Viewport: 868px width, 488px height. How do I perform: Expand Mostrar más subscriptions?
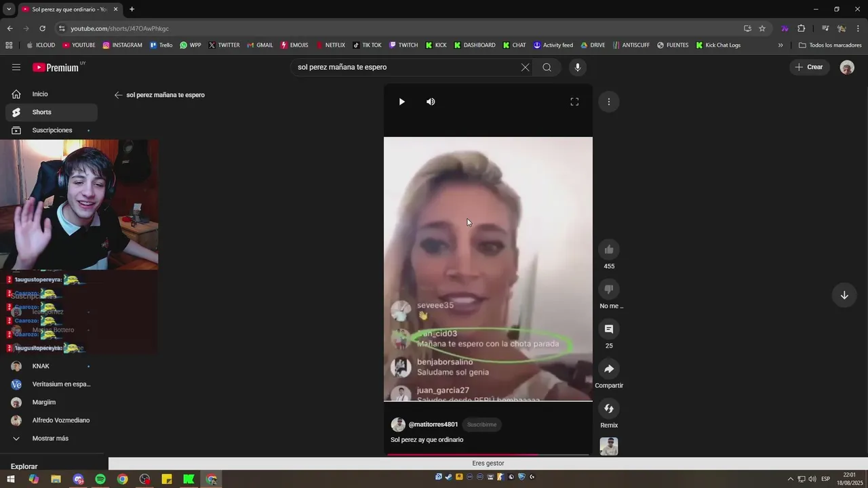coord(52,439)
